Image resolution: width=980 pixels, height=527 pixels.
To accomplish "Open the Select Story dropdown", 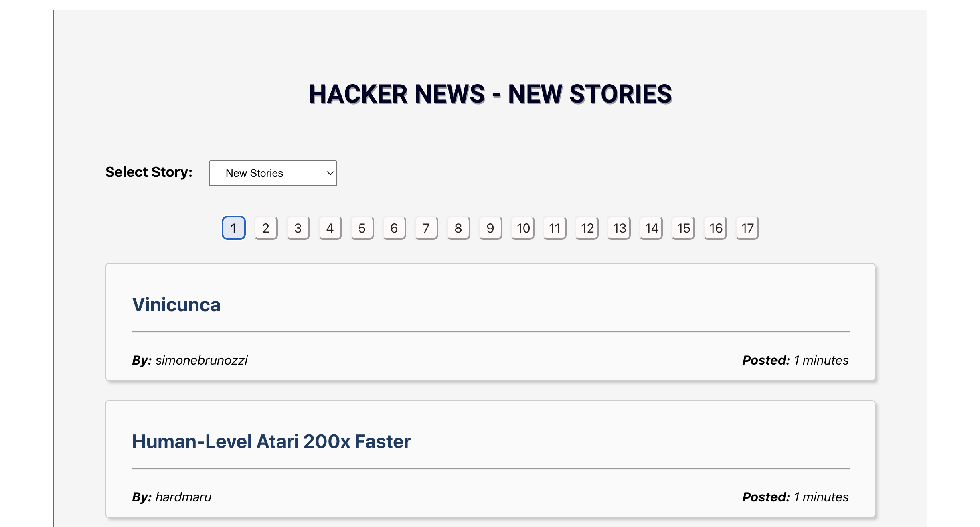I will (x=273, y=173).
